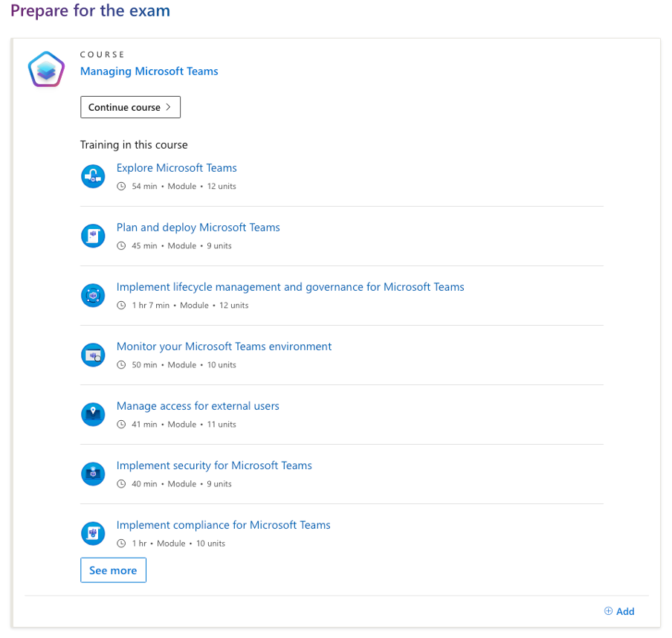The height and width of the screenshot is (638, 672).
Task: Open Manage access for external users module
Action: [198, 406]
